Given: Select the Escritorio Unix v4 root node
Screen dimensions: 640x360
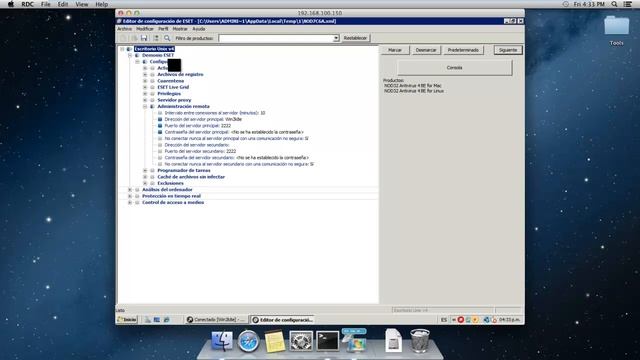Looking at the screenshot, I should coord(155,49).
